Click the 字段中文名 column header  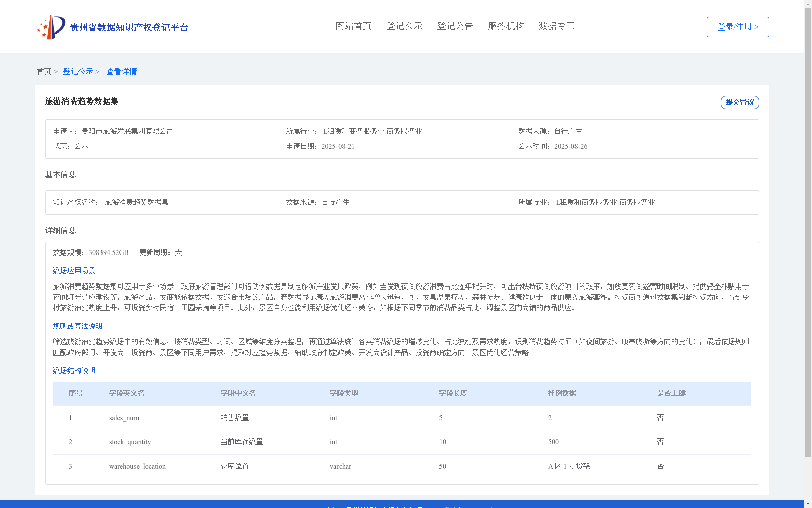tap(238, 393)
